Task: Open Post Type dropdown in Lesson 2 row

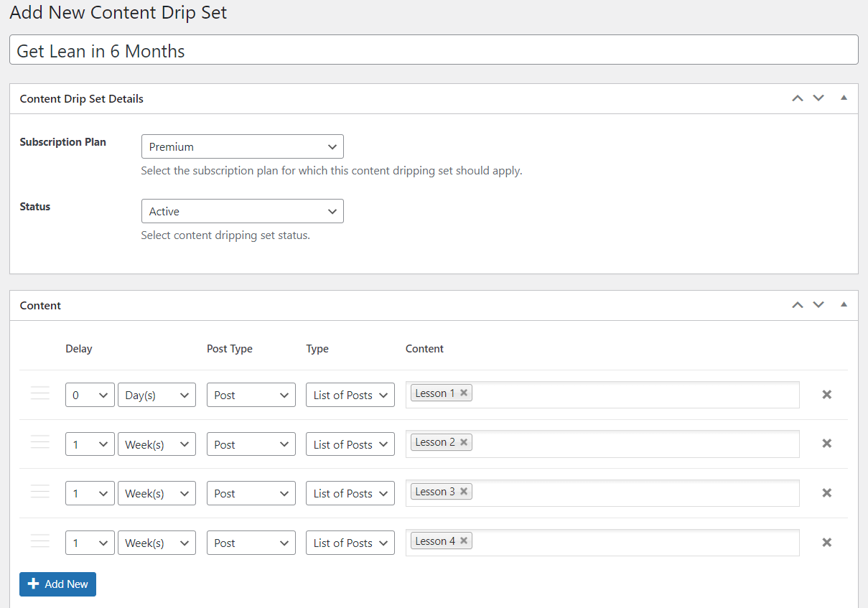Action: 251,444
